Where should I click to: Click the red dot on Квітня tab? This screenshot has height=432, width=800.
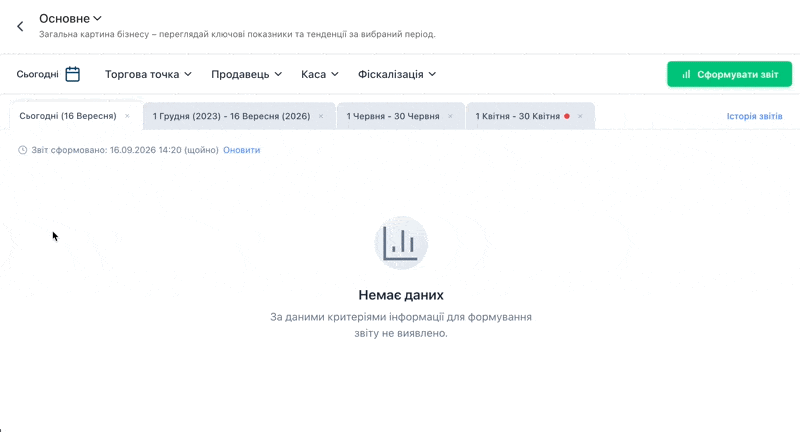point(567,116)
